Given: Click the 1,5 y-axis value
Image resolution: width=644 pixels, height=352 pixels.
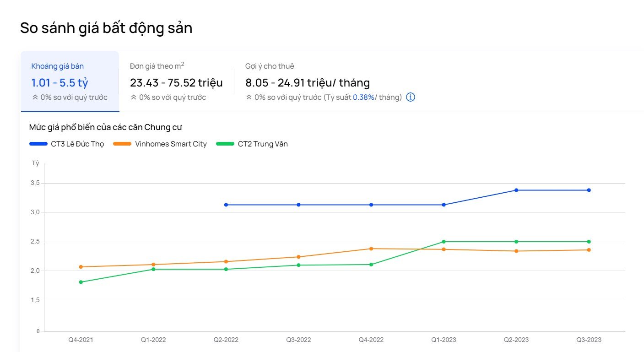Looking at the screenshot, I should click(x=35, y=300).
